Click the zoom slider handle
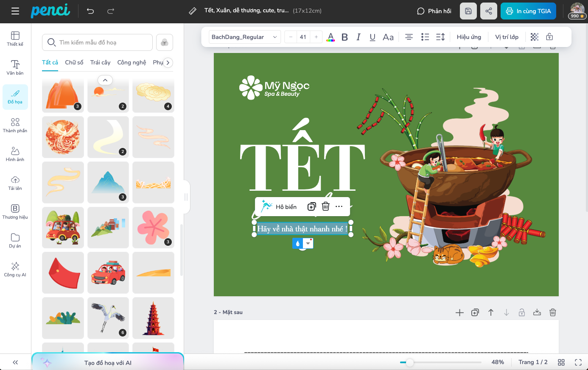This screenshot has height=370, width=588. (x=409, y=362)
